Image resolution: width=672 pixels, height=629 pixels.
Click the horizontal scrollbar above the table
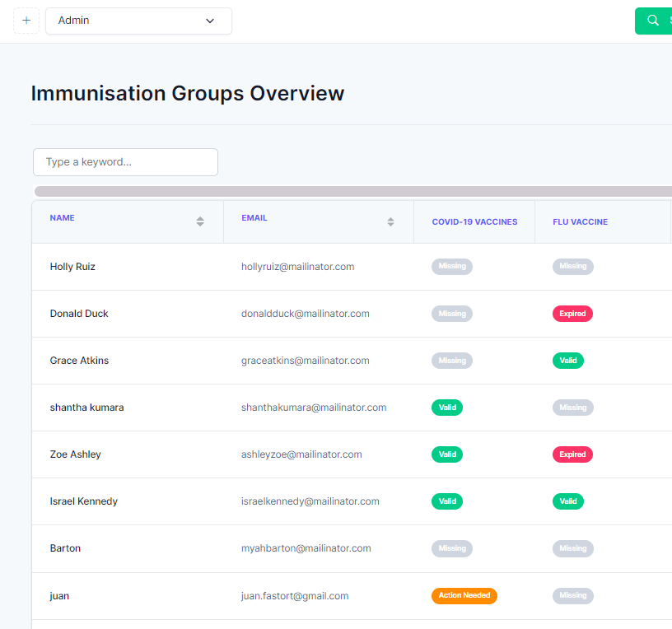(353, 191)
